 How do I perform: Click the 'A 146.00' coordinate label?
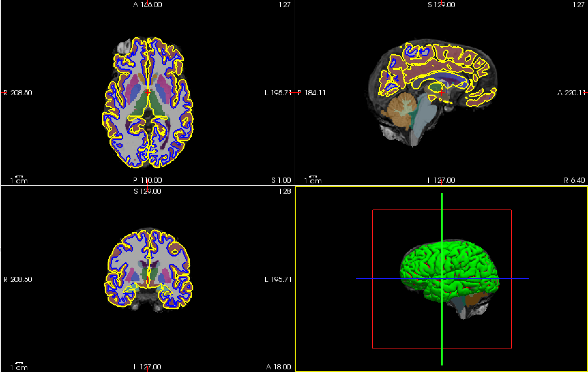click(147, 5)
